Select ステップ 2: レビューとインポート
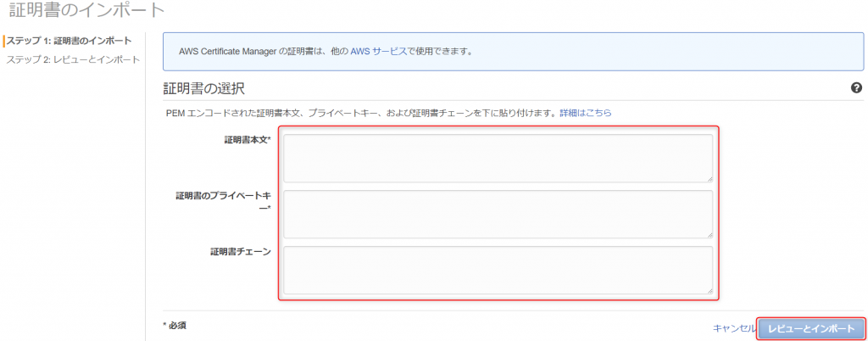This screenshot has width=868, height=341. click(73, 59)
